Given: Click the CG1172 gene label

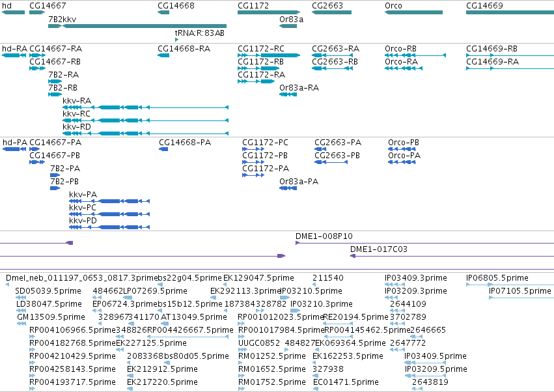Looking at the screenshot, I should 253,6.
